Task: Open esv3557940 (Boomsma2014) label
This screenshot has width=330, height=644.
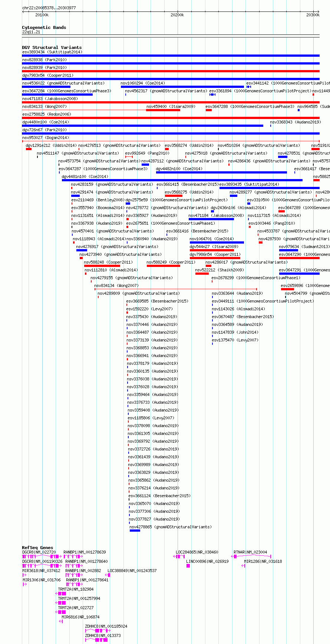Action: pos(98,208)
